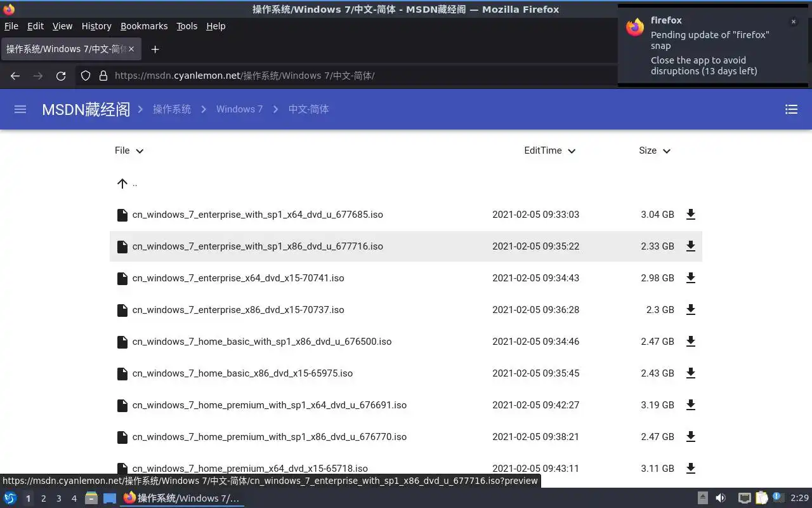Click the taskbar clock 2:29
Screen dimensions: 812x508
click(x=799, y=498)
